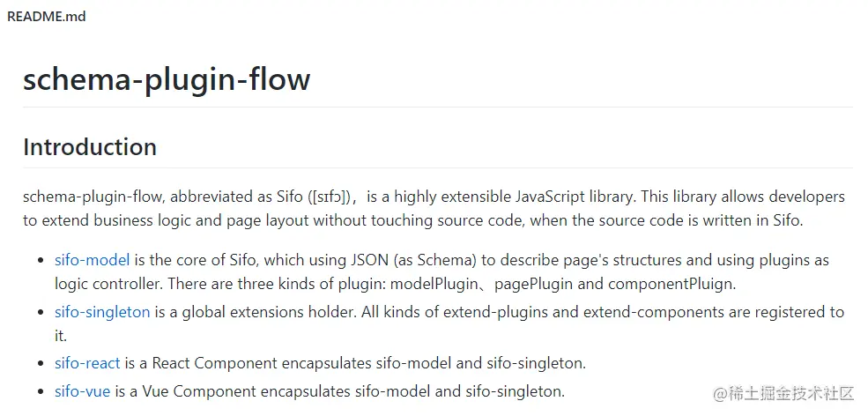Click the README.md file label

pyautogui.click(x=47, y=17)
